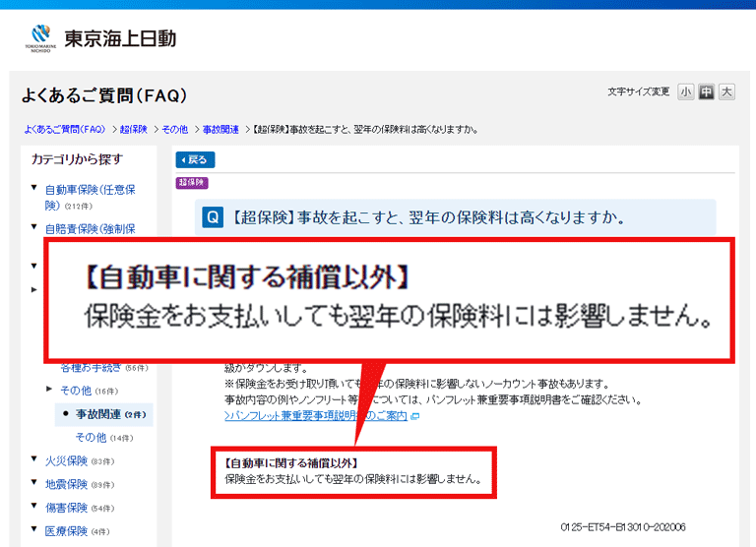756x547 pixels.
Task: Click 文字サイズ変更 label
Action: 638,91
